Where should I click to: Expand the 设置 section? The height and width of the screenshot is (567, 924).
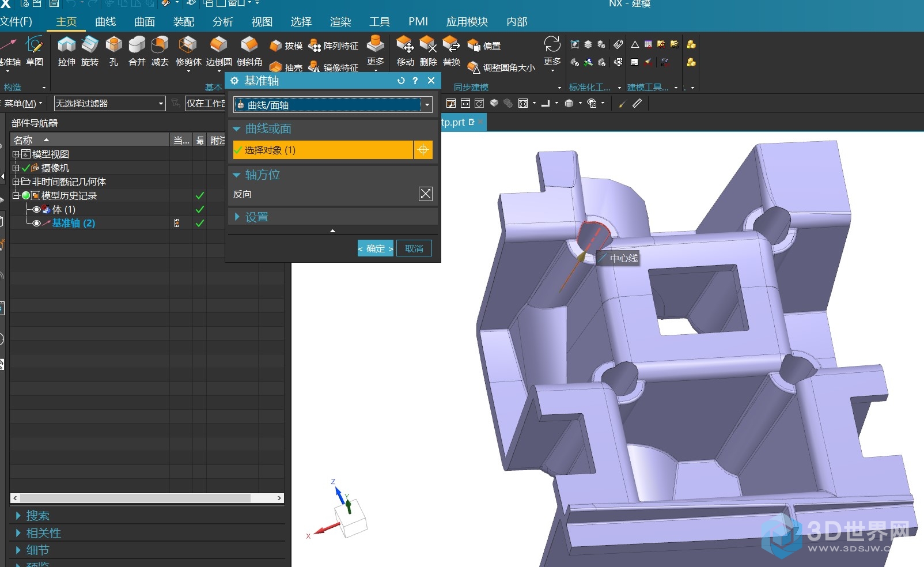(x=236, y=217)
